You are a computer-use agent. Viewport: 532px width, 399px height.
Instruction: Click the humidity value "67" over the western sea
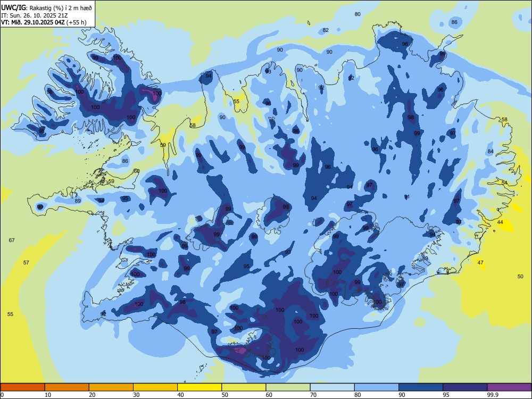click(12, 240)
